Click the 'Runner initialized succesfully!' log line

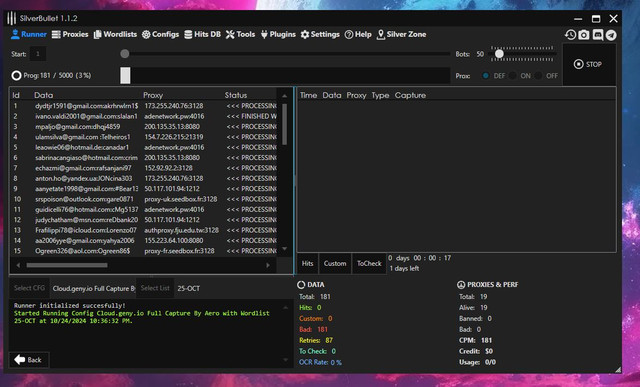pos(70,305)
